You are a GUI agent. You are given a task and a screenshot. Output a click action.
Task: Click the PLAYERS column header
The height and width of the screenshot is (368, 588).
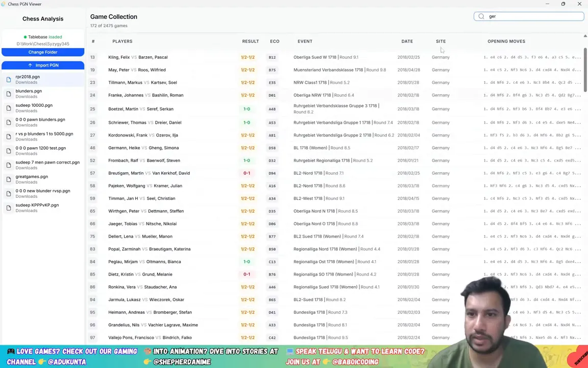tap(122, 41)
